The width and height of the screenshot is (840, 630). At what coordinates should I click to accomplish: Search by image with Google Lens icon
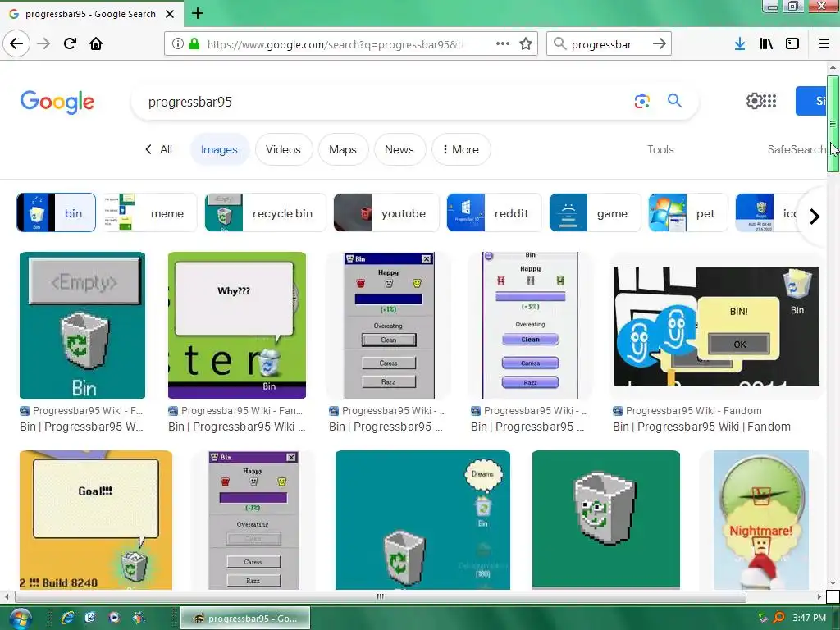coord(641,101)
